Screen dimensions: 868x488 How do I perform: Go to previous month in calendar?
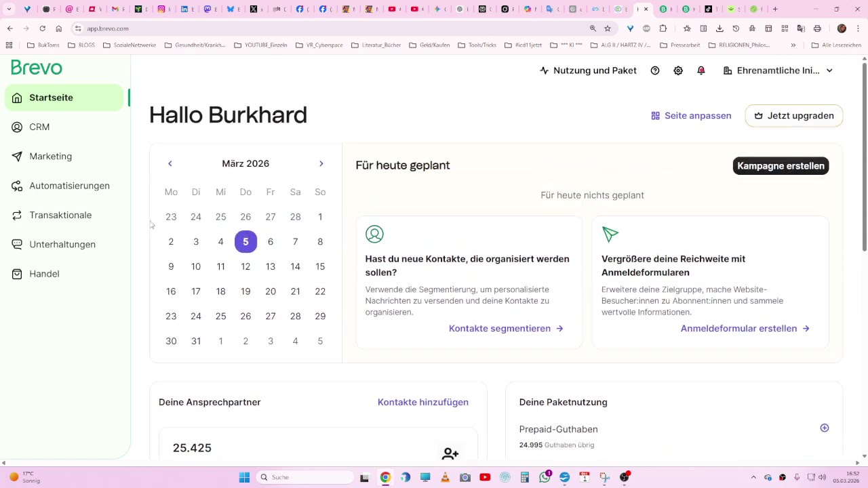(170, 163)
